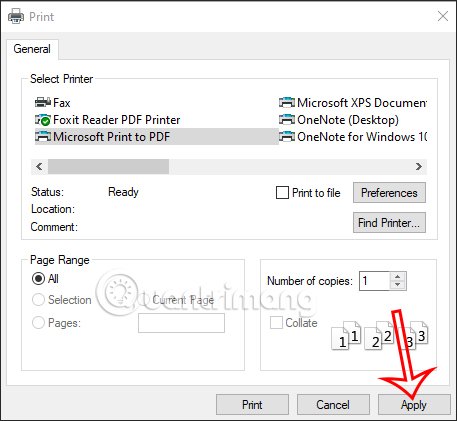Select the All page range radio button

click(38, 279)
